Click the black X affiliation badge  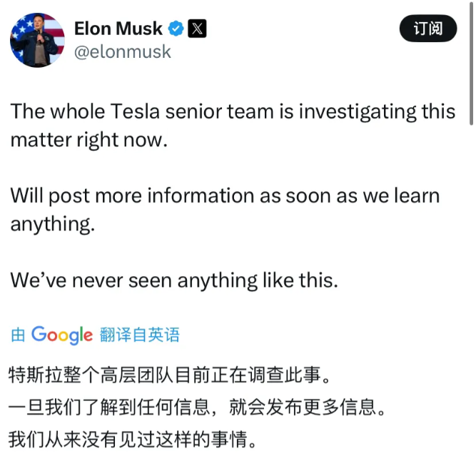pyautogui.click(x=197, y=29)
